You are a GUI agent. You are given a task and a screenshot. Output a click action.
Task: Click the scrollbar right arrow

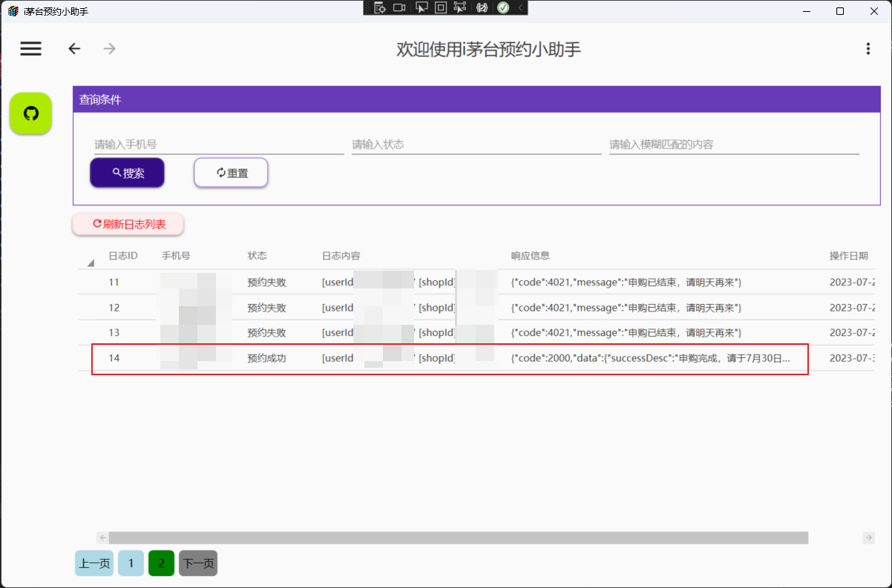click(x=868, y=538)
